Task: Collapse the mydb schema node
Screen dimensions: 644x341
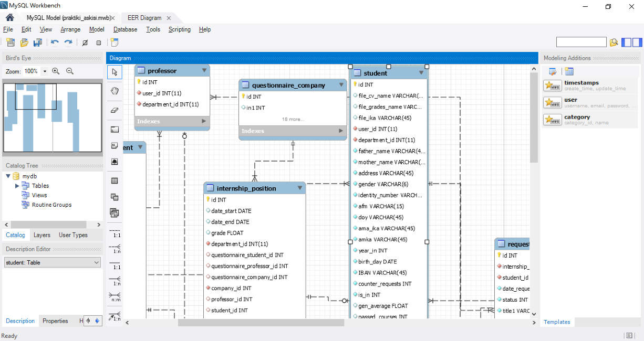Action: click(x=8, y=176)
